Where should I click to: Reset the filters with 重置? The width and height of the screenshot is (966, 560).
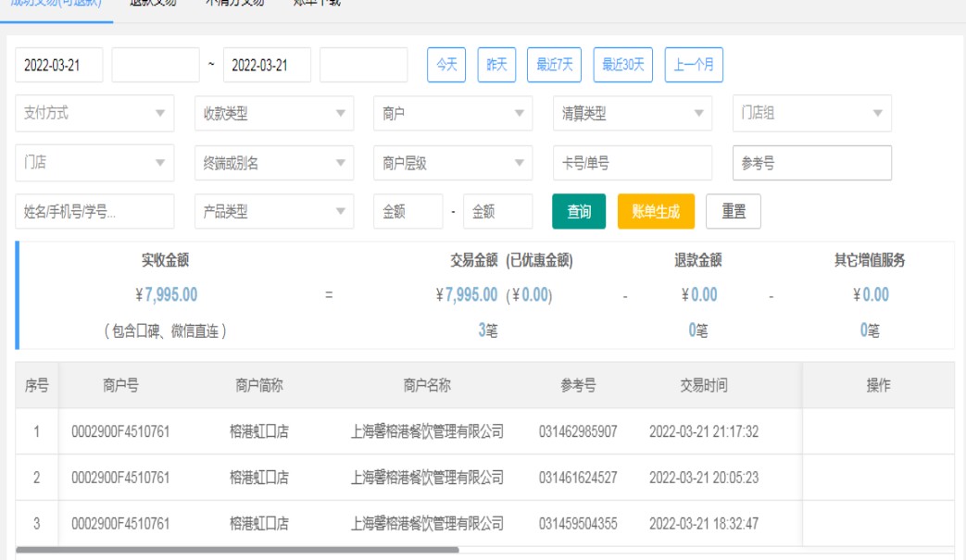coord(734,211)
